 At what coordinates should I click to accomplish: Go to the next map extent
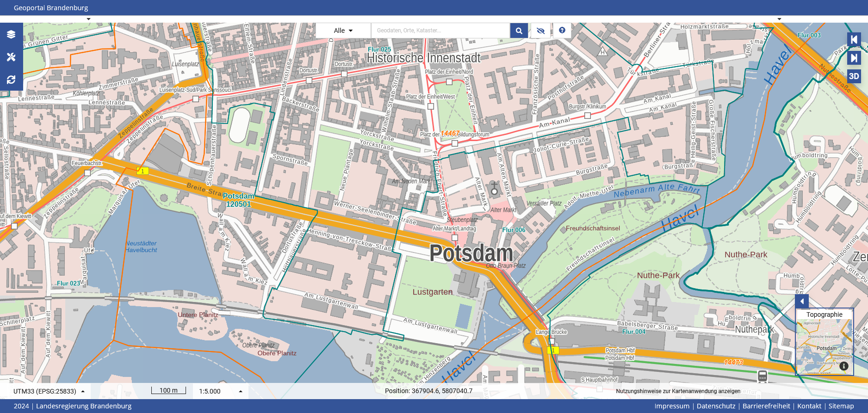854,58
